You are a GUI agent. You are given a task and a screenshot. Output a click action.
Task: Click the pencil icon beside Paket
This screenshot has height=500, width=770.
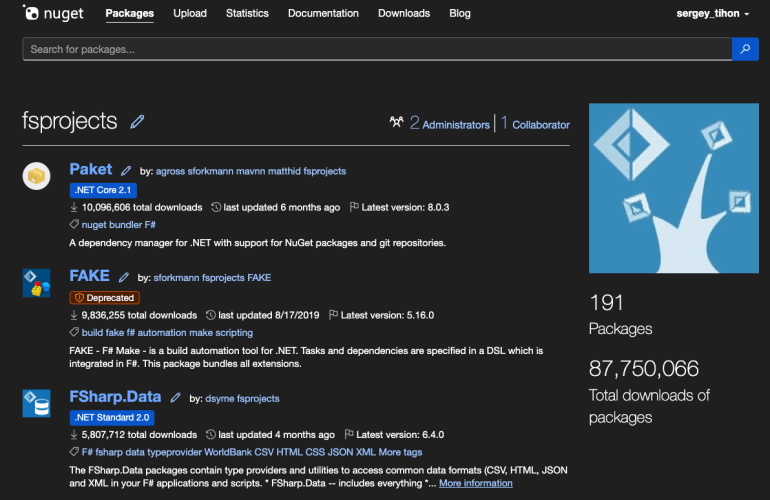click(x=126, y=170)
